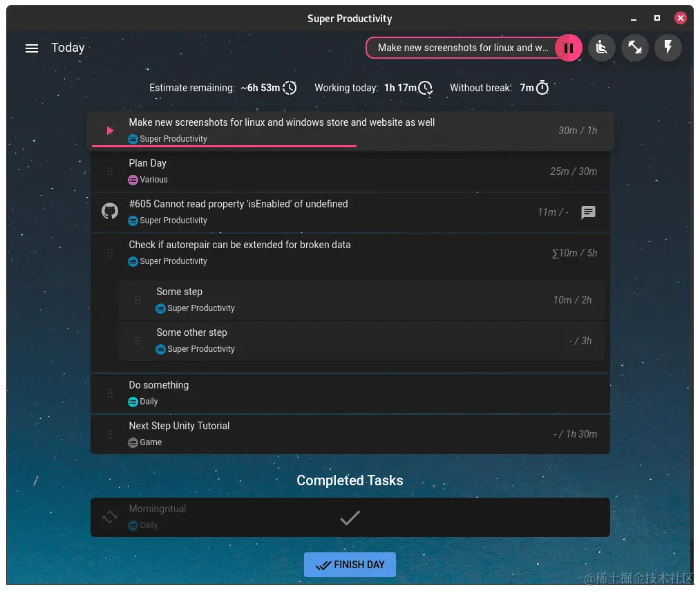Click the Daily tag on Do something
The height and width of the screenshot is (591, 700).
pyautogui.click(x=143, y=402)
